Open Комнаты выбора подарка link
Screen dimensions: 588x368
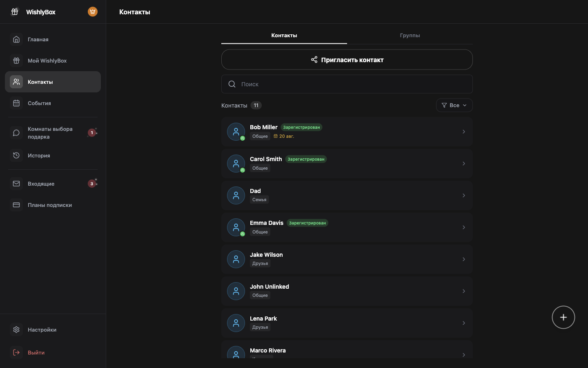pyautogui.click(x=53, y=133)
